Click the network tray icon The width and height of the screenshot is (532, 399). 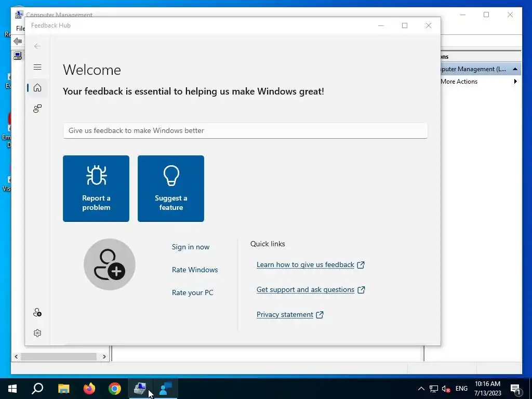click(x=434, y=389)
